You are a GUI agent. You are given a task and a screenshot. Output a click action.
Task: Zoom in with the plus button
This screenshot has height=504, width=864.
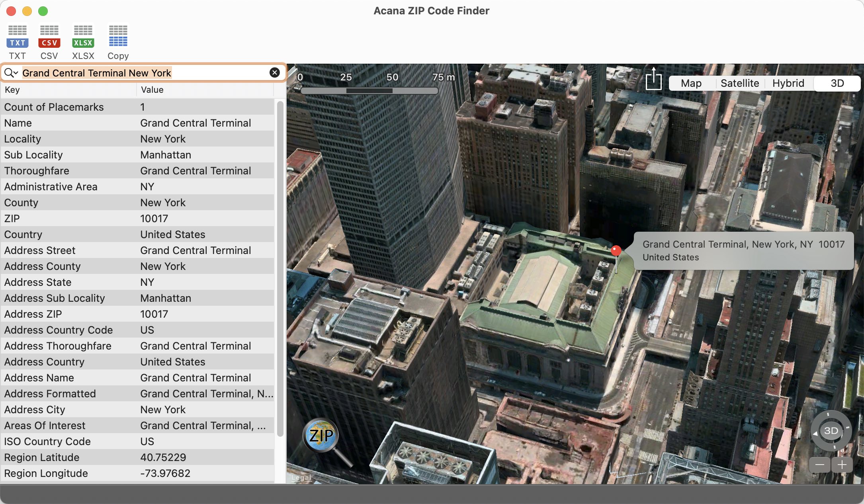[842, 465]
